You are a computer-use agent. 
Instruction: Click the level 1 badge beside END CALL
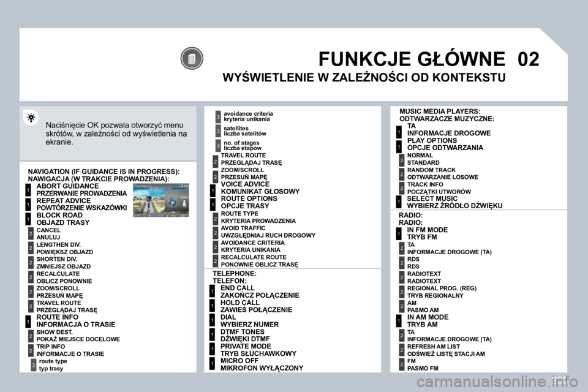(x=212, y=292)
